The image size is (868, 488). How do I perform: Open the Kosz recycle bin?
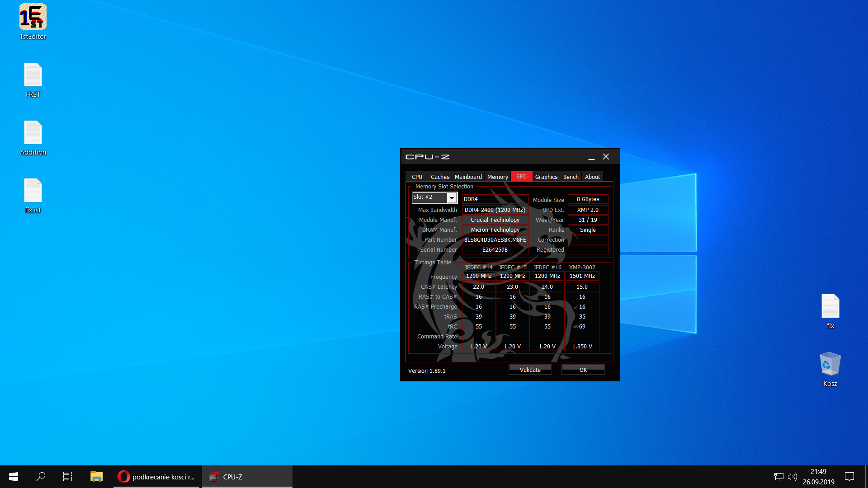(830, 364)
